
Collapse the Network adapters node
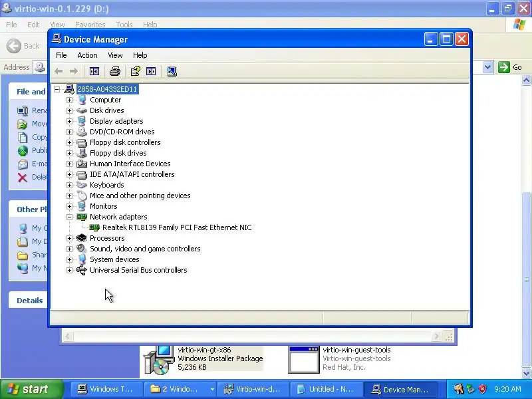[x=70, y=217]
